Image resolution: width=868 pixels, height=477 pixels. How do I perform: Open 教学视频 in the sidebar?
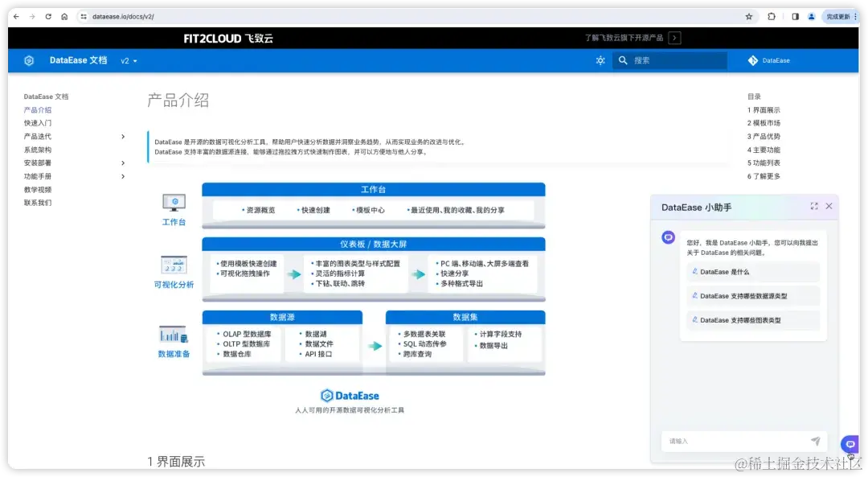click(x=38, y=190)
